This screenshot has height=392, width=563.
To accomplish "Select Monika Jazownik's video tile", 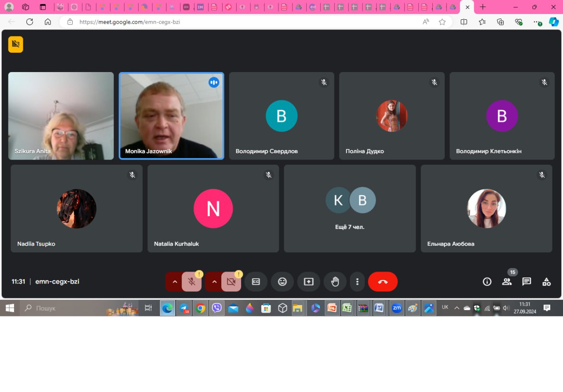I will [172, 116].
